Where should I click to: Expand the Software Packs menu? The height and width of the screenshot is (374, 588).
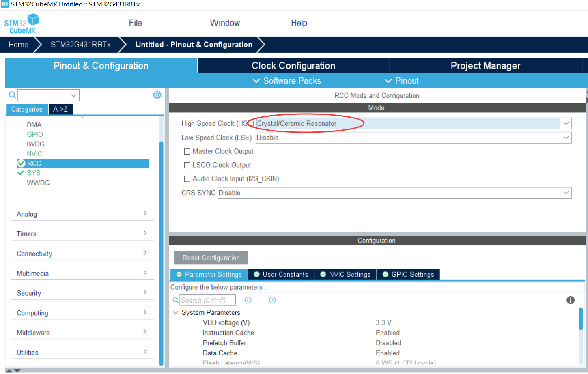pos(287,81)
